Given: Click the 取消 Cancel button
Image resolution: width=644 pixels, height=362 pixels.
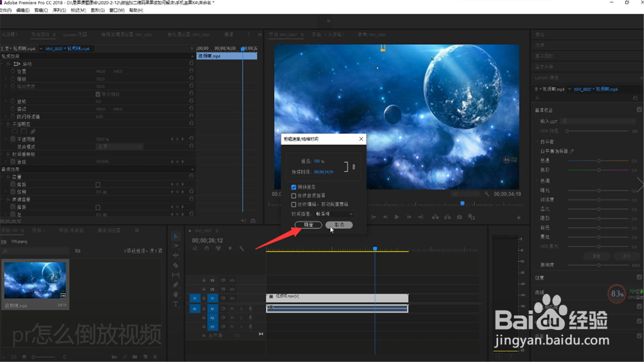Looking at the screenshot, I should click(x=339, y=225).
